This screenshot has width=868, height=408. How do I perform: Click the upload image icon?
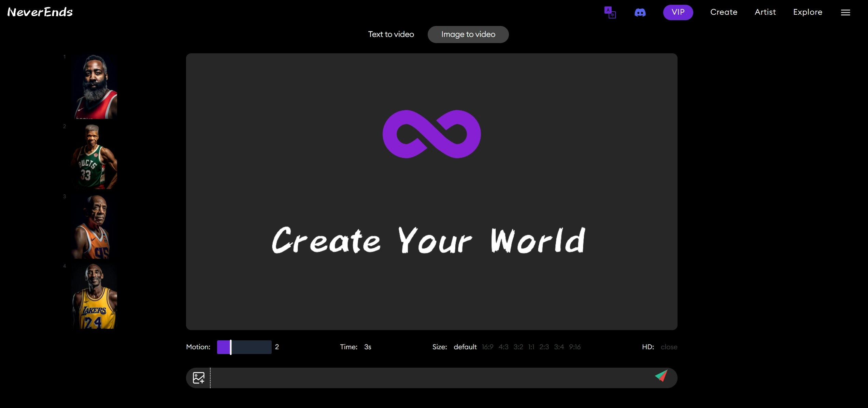[199, 378]
